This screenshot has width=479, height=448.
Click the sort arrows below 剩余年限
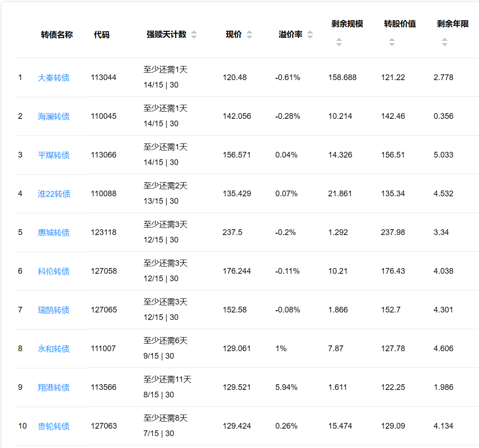[444, 42]
